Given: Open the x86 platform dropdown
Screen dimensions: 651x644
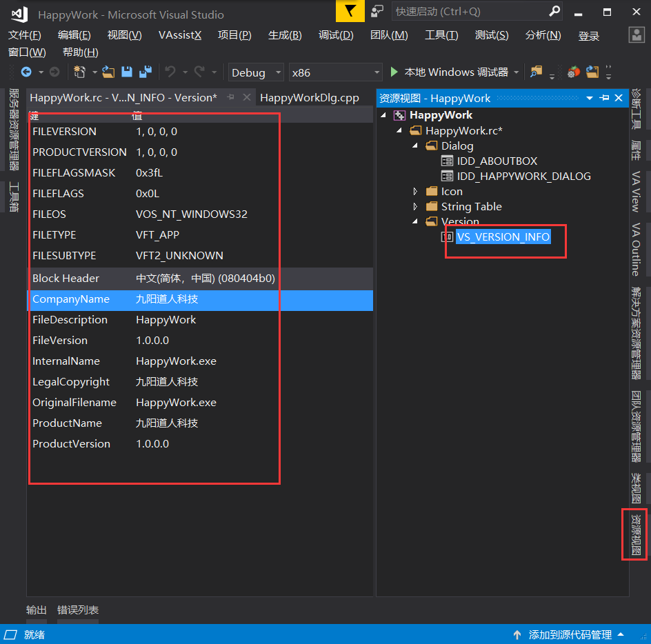Looking at the screenshot, I should pyautogui.click(x=335, y=72).
